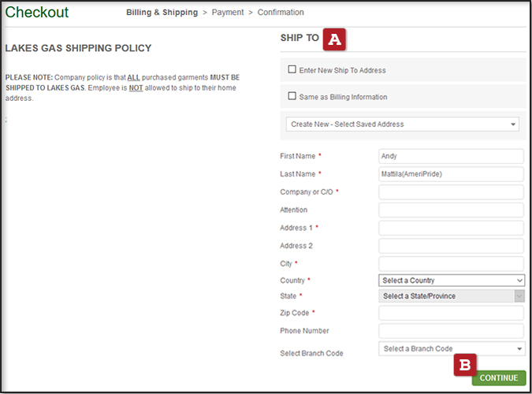Focus the Company or C/O field
532x394 pixels.
[451, 192]
